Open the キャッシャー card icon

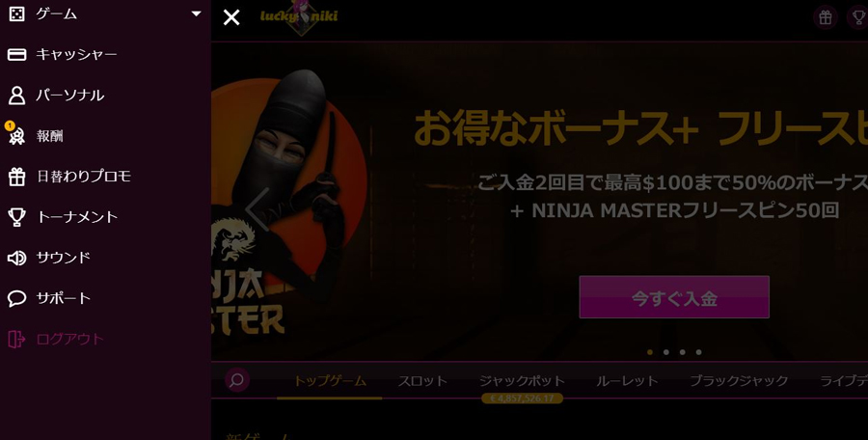(x=16, y=54)
